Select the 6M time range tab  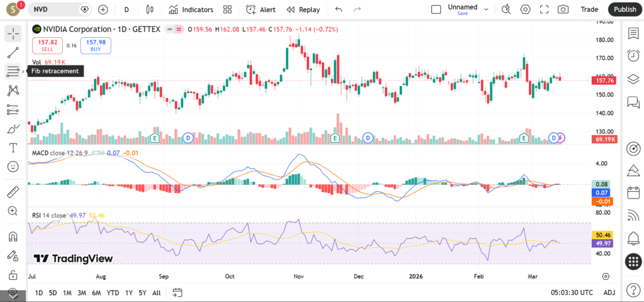[96, 293]
